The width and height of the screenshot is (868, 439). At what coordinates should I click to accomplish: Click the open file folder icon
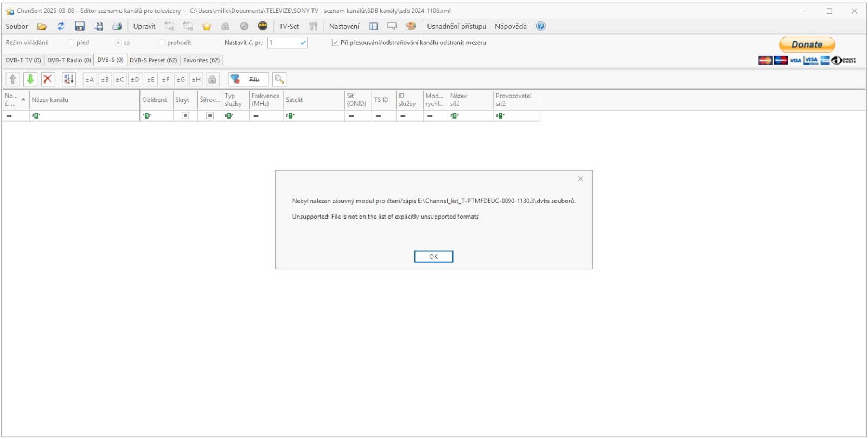tap(42, 26)
